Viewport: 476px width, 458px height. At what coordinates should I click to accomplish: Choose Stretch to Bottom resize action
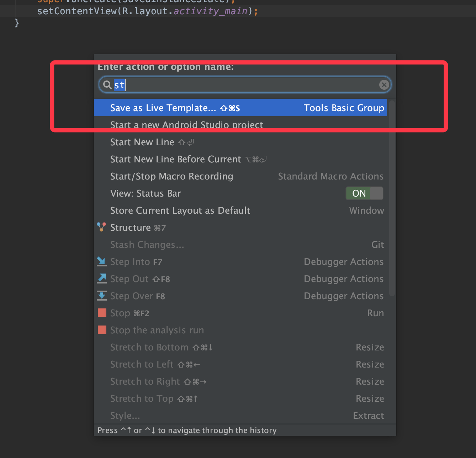point(240,347)
